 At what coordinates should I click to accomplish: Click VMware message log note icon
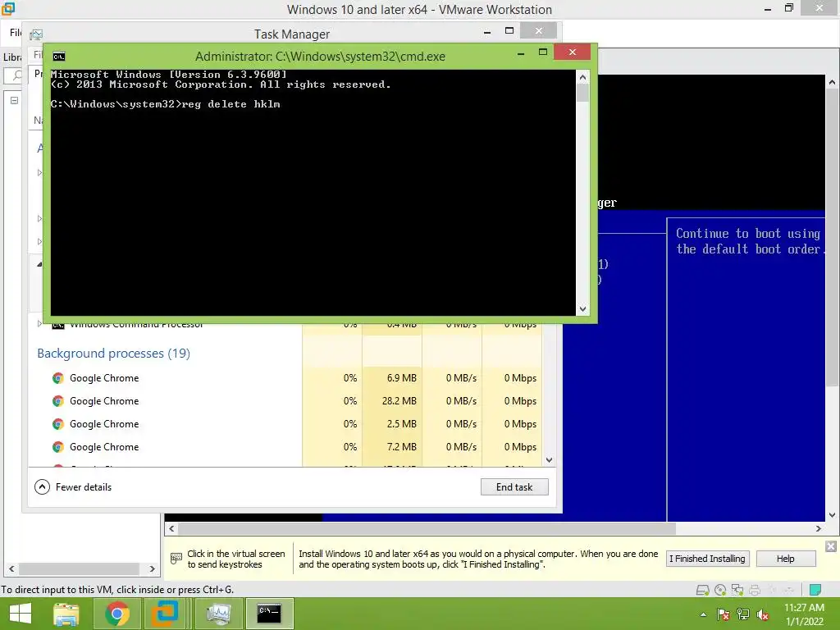[x=815, y=590]
